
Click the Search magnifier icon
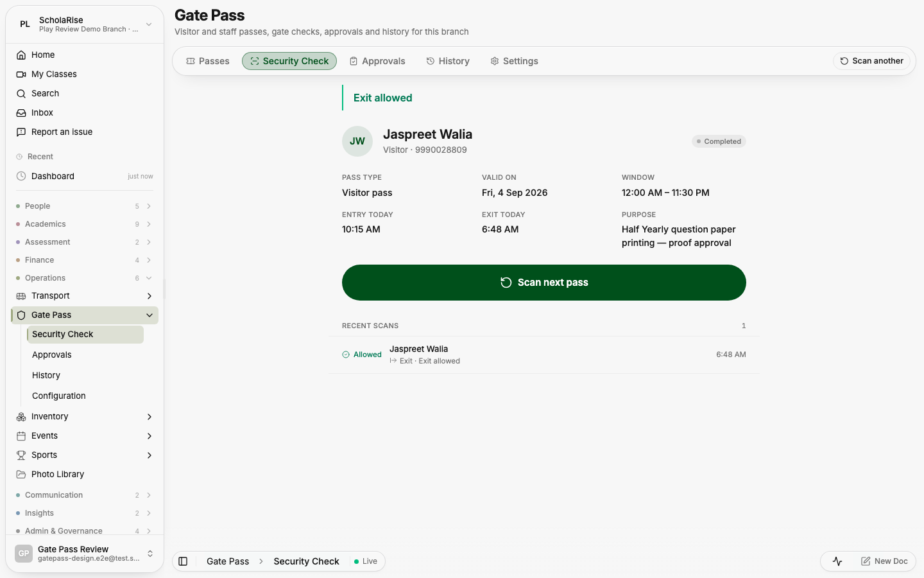coord(21,94)
